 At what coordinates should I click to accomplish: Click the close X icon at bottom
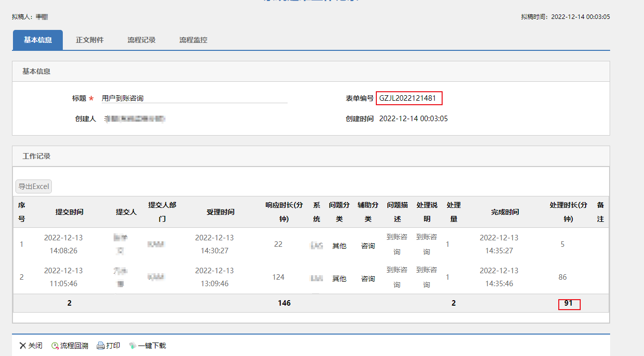[x=22, y=346]
